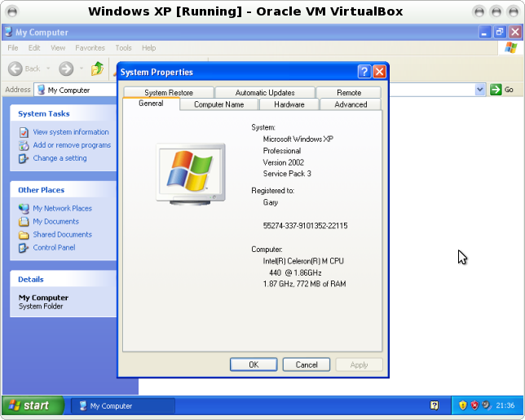Screen dimensions: 525x420
Task: Switch to the Automatic Updates tab
Action: [x=265, y=92]
